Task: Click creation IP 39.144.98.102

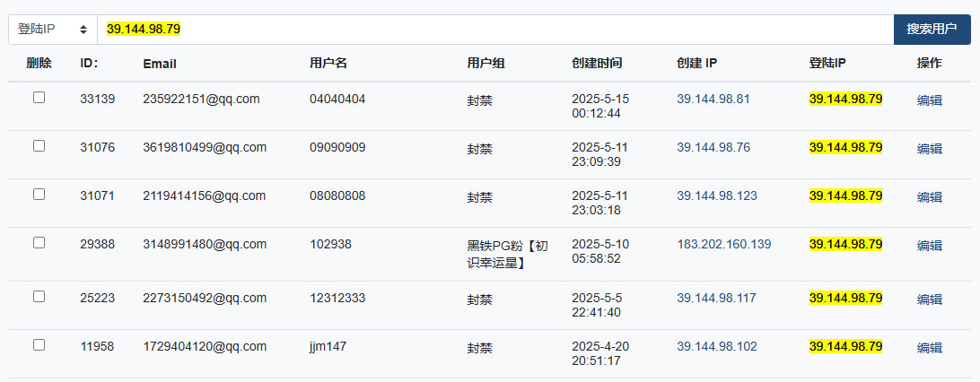Action: pos(716,346)
